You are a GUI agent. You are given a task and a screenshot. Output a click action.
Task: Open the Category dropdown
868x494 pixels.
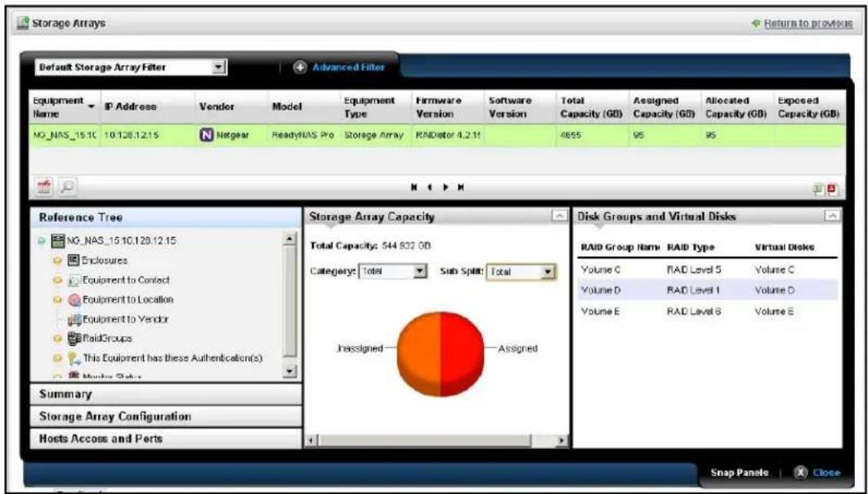click(x=420, y=272)
